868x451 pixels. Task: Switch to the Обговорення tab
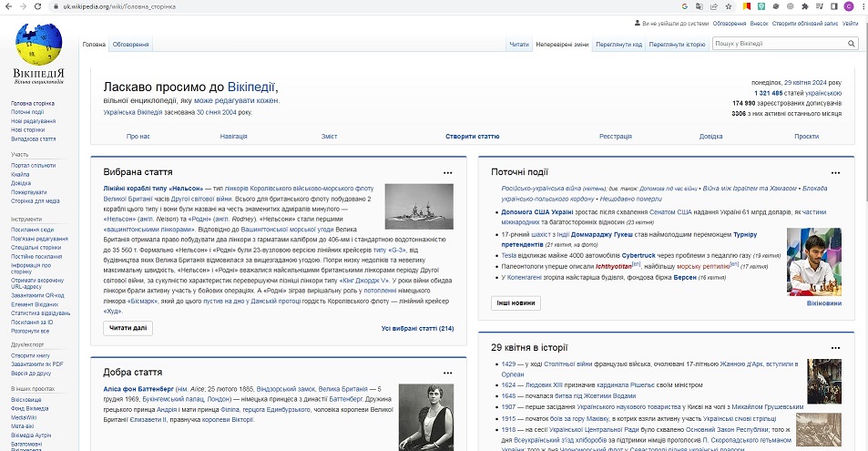(130, 45)
